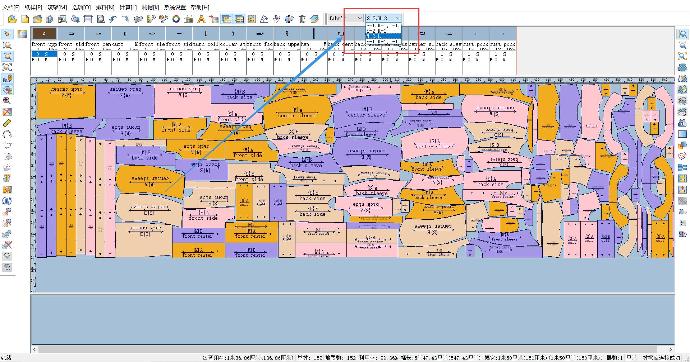The height and width of the screenshot is (362, 690).
Task: Open the first small dropdown beside the toolbar
Action: pyautogui.click(x=355, y=18)
